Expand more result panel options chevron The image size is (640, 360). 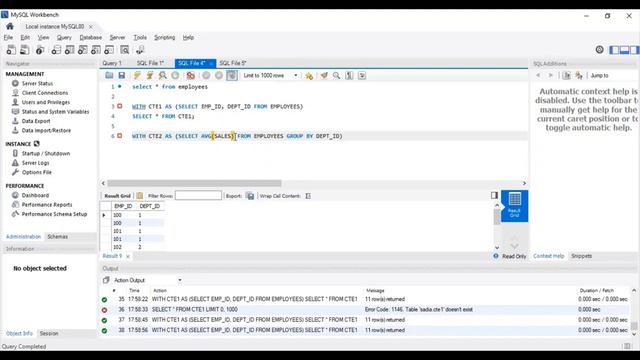(514, 246)
